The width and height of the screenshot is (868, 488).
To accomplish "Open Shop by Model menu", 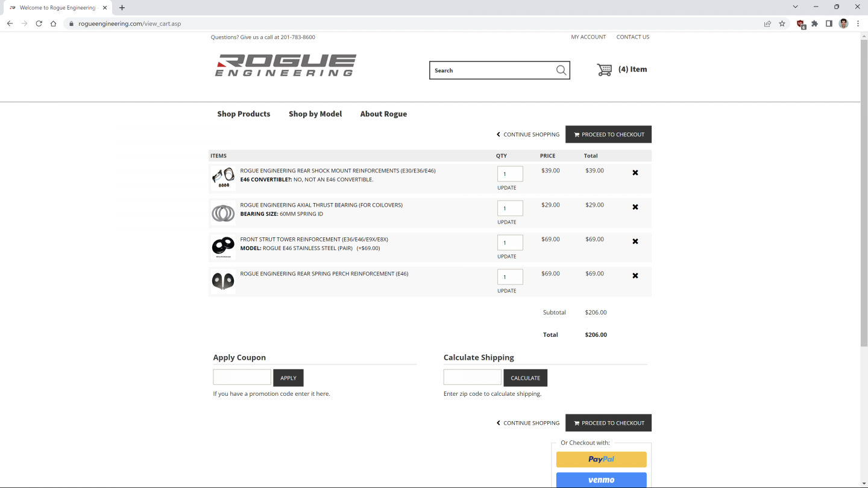I will [315, 114].
